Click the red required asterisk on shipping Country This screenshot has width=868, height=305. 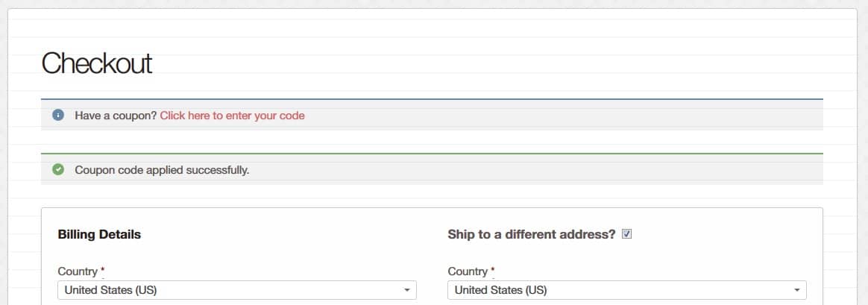(x=492, y=269)
